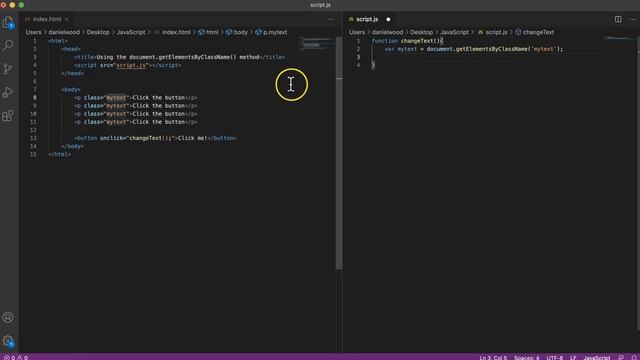Open the Extensions view
Image resolution: width=640 pixels, height=360 pixels.
click(8, 116)
